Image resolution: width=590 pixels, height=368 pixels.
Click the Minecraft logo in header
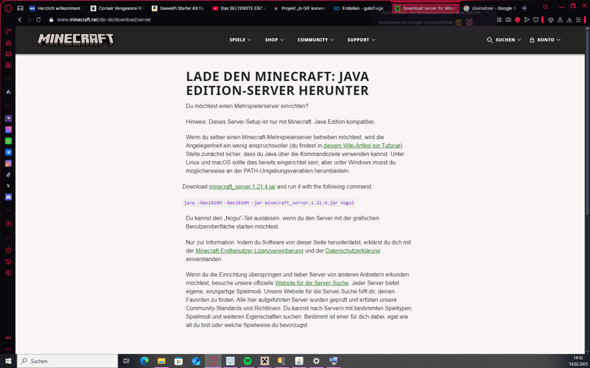point(76,39)
